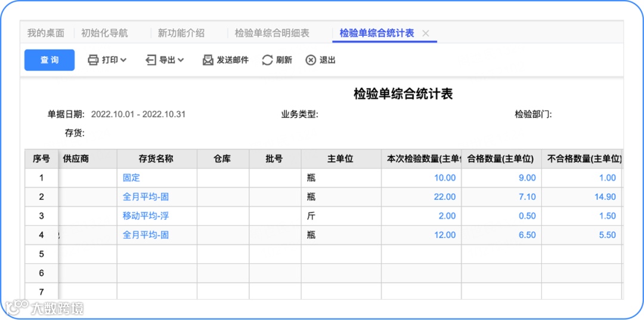Click the 批号 column header
Viewport: 644px width, 320px height.
point(275,159)
